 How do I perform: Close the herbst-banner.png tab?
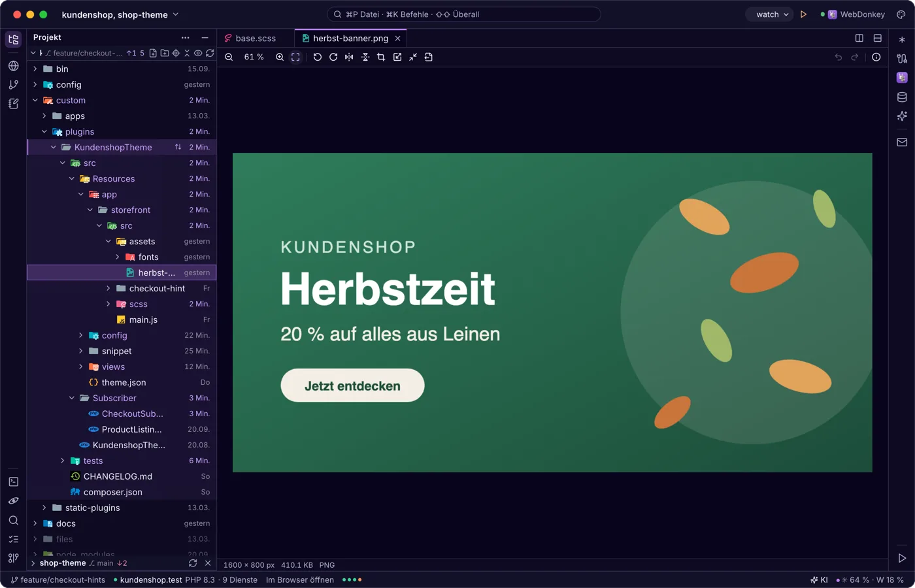(x=397, y=39)
